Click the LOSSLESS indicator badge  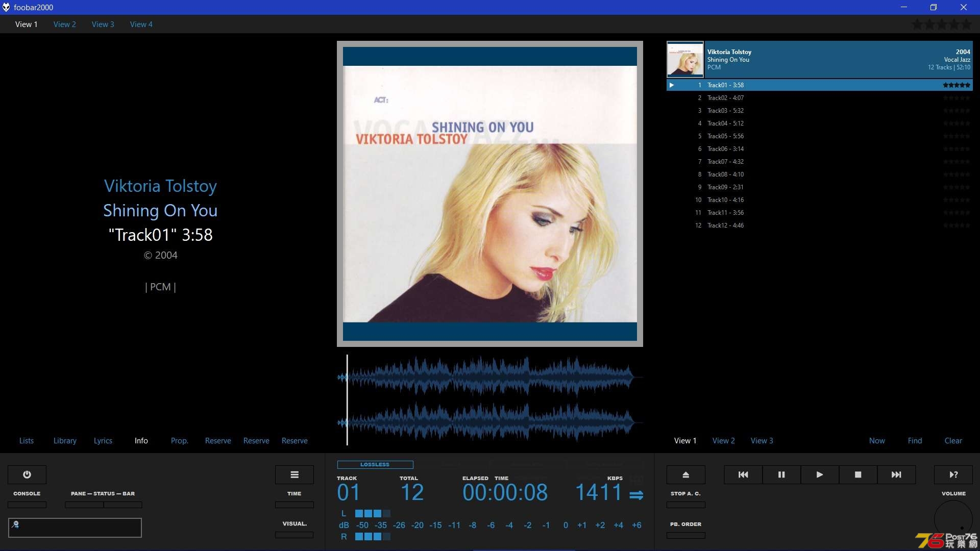pos(375,465)
